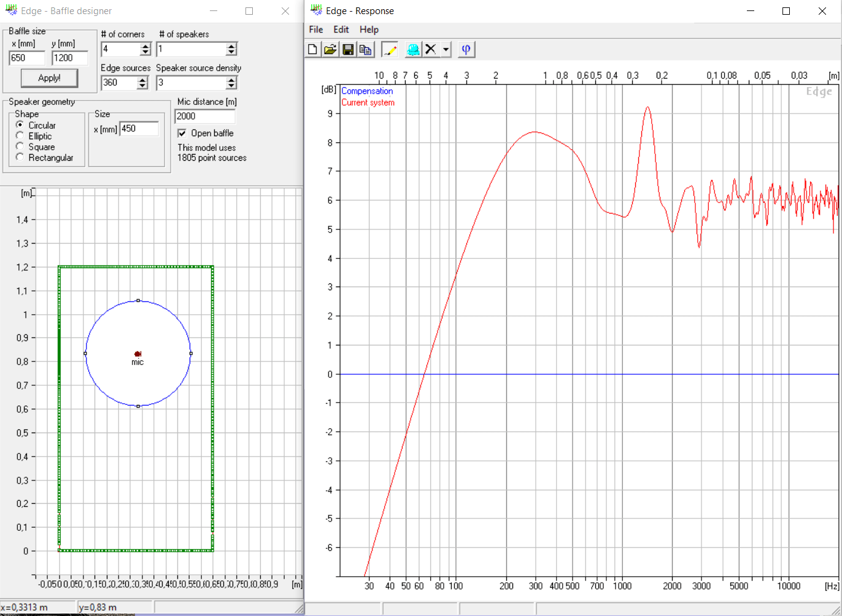Screen dimensions: 842x616
Task: Open the Edit menu
Action: point(341,29)
